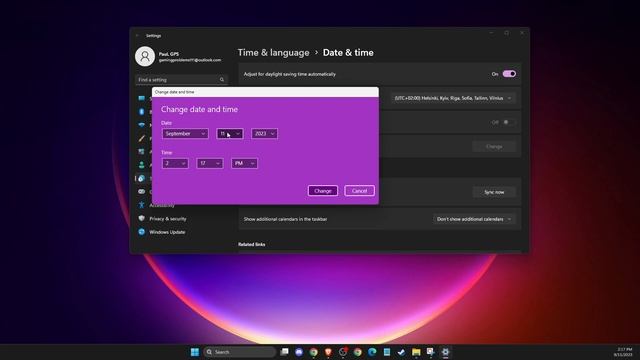The height and width of the screenshot is (360, 640).
Task: Open the taskbar clock showing 2:17 PM
Action: [623, 352]
